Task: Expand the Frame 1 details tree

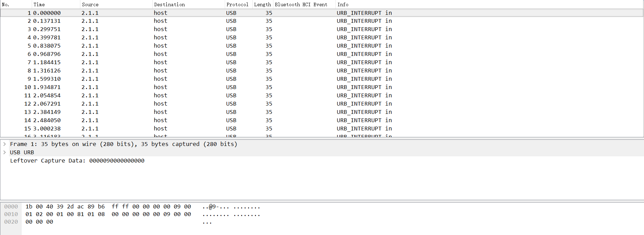Action: click(x=4, y=144)
